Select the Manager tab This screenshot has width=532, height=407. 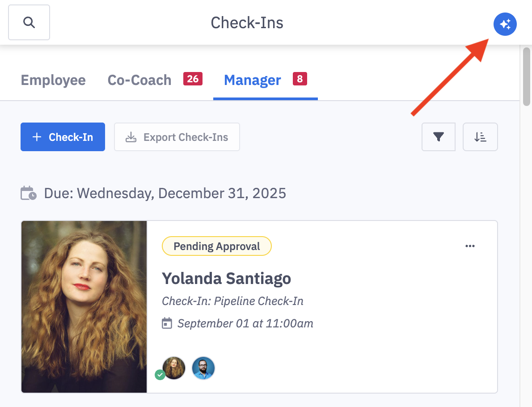(x=253, y=80)
